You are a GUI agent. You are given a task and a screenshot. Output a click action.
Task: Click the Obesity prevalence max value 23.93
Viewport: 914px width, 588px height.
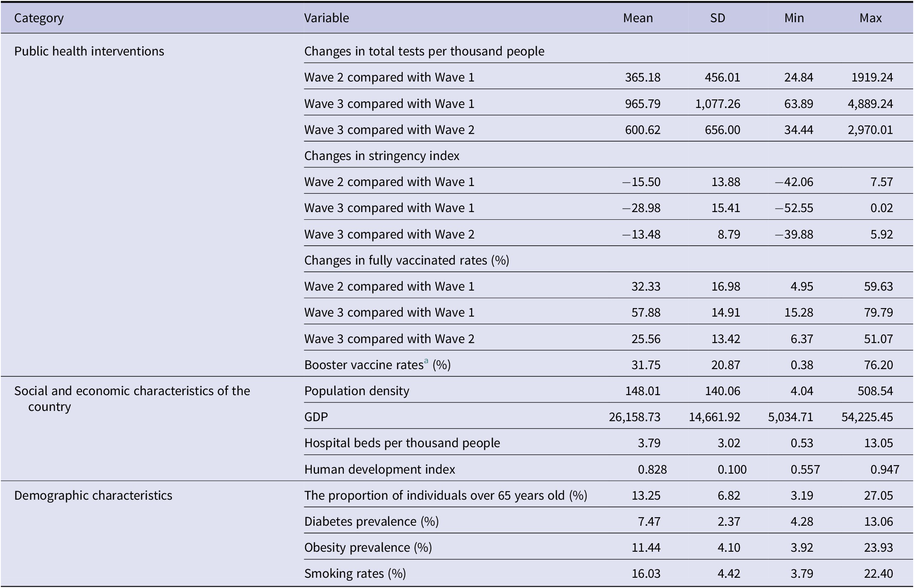tap(878, 547)
